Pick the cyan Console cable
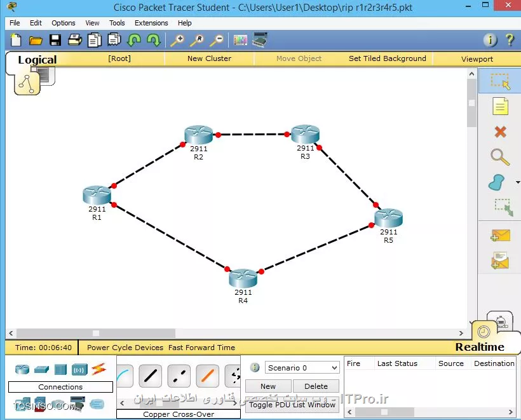The height and width of the screenshot is (420, 521). [x=125, y=376]
